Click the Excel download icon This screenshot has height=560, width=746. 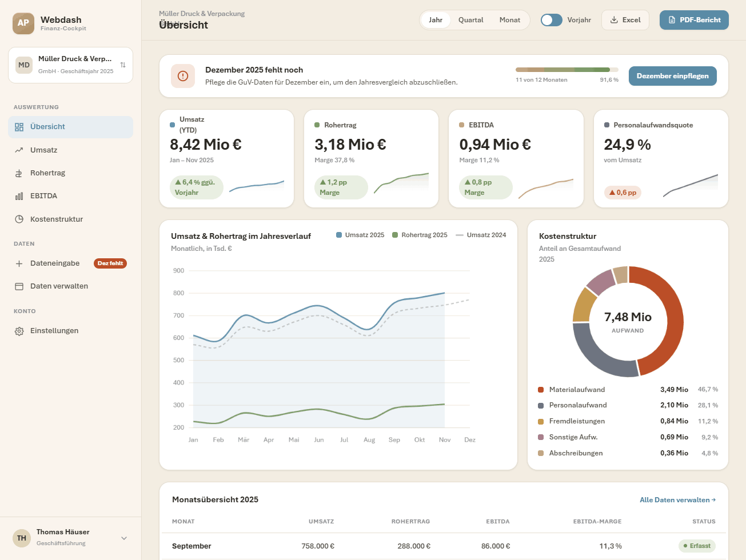tap(614, 20)
